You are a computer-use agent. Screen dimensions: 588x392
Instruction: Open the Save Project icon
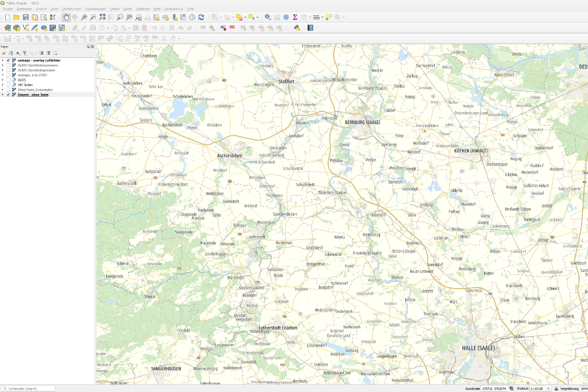25,17
